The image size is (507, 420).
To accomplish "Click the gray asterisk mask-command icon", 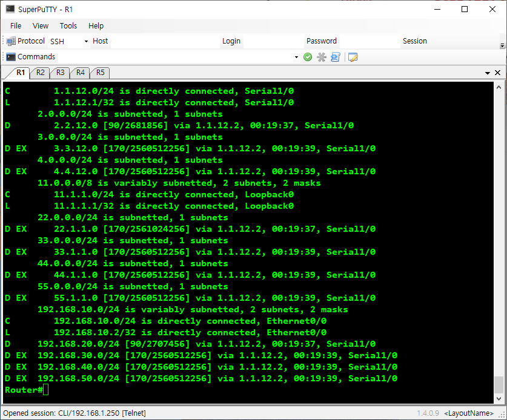I will pos(322,57).
